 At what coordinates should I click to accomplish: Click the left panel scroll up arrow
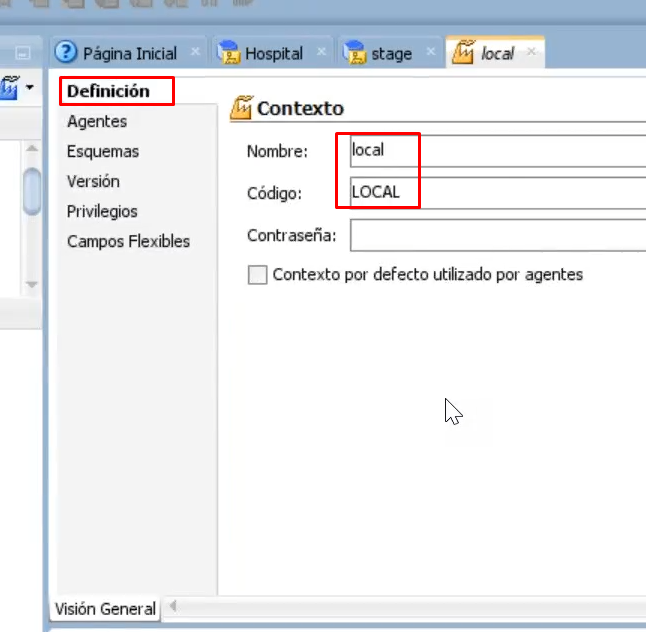(32, 149)
